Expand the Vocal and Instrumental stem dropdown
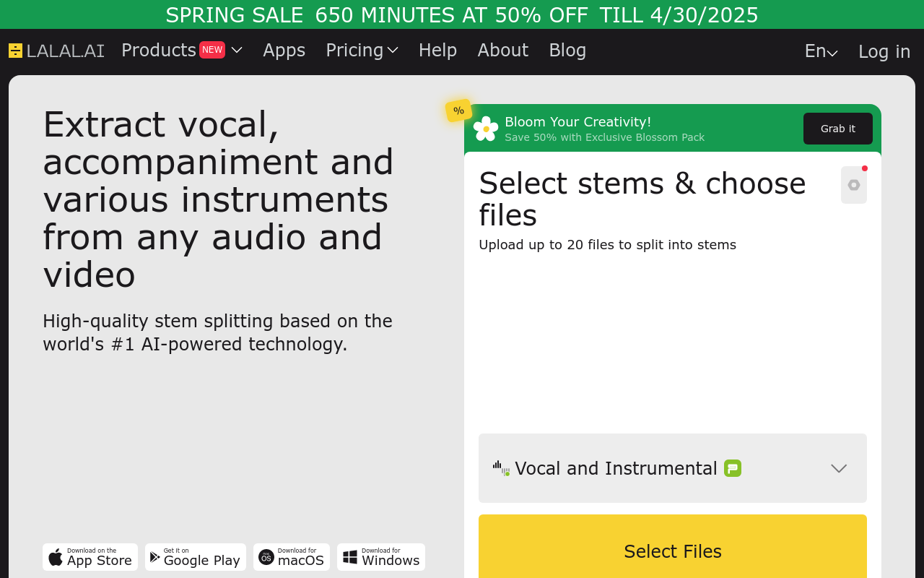The height and width of the screenshot is (578, 924). (673, 468)
